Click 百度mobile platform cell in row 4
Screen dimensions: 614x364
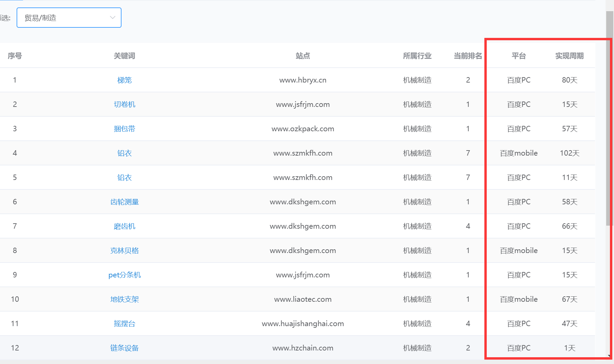[519, 153]
